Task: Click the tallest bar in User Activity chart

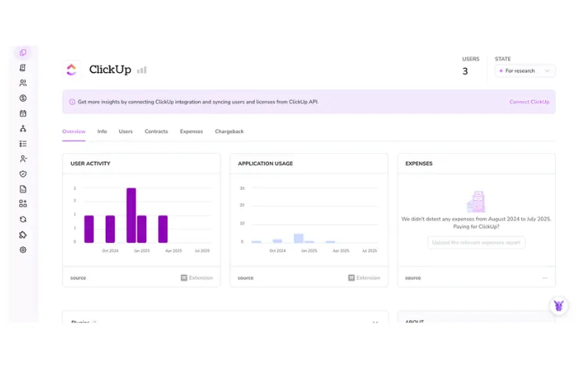Action: coord(131,215)
